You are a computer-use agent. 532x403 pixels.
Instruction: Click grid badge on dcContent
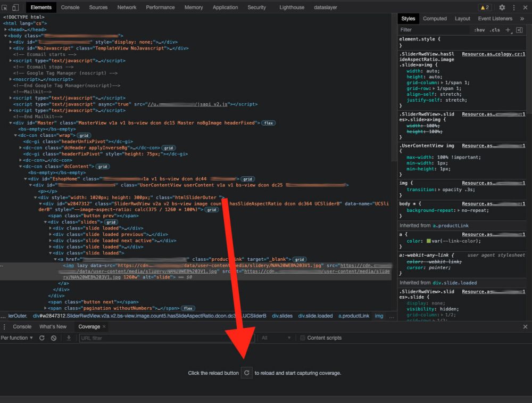tap(103, 167)
